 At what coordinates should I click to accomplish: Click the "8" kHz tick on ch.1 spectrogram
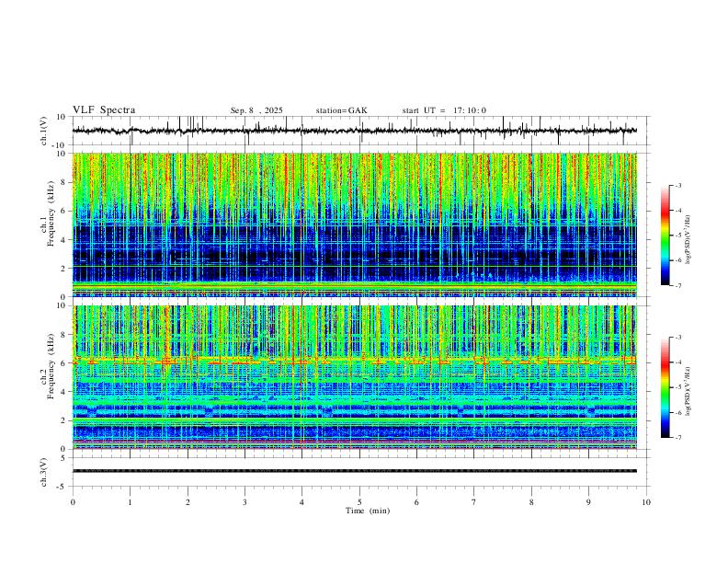[x=64, y=182]
